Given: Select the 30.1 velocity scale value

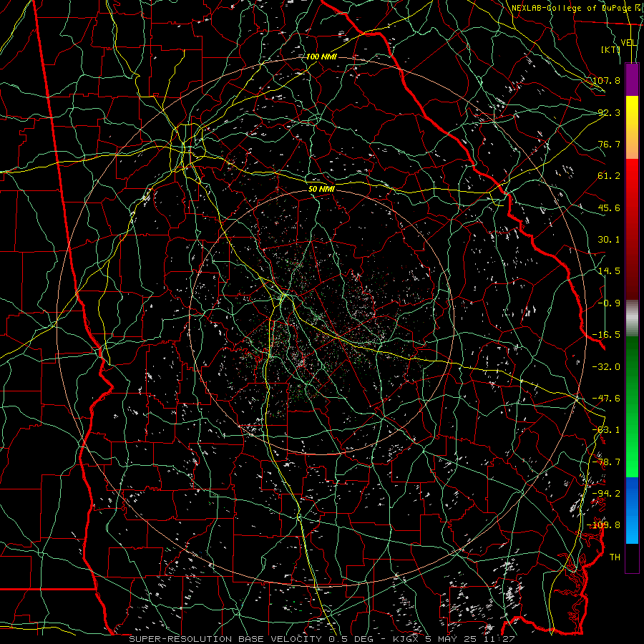Looking at the screenshot, I should 609,240.
